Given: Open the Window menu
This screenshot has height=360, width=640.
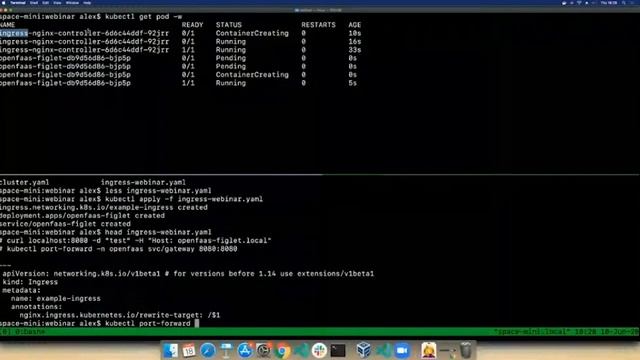Looking at the screenshot, I should pyautogui.click(x=72, y=2).
